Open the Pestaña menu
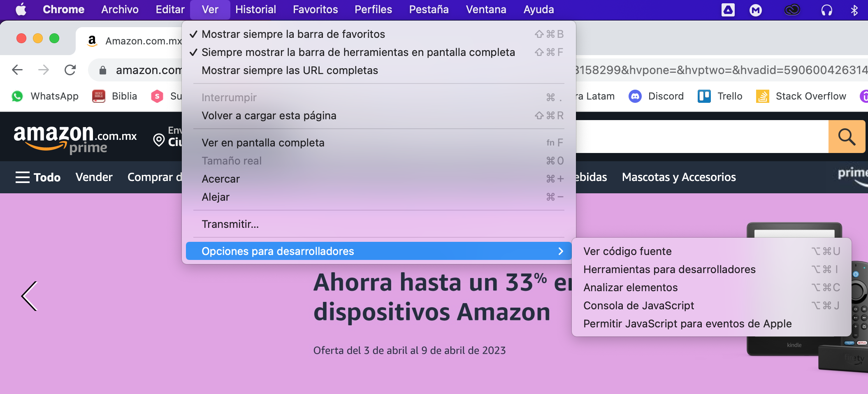Image resolution: width=868 pixels, height=394 pixels. (x=429, y=9)
